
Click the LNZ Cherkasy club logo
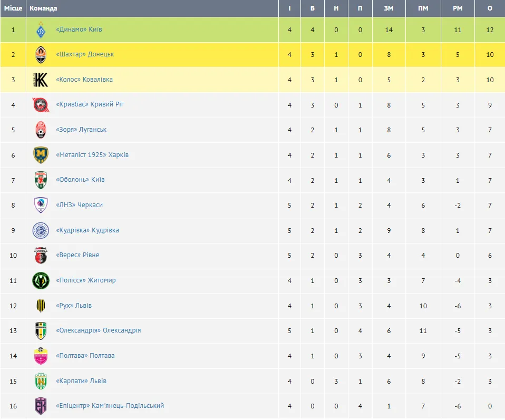point(41,205)
